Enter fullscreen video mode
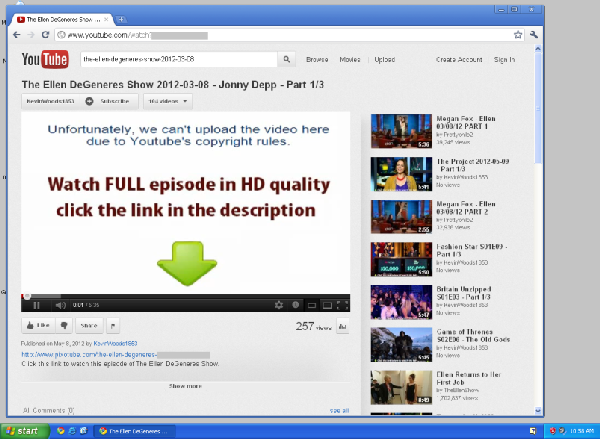 tap(342, 305)
